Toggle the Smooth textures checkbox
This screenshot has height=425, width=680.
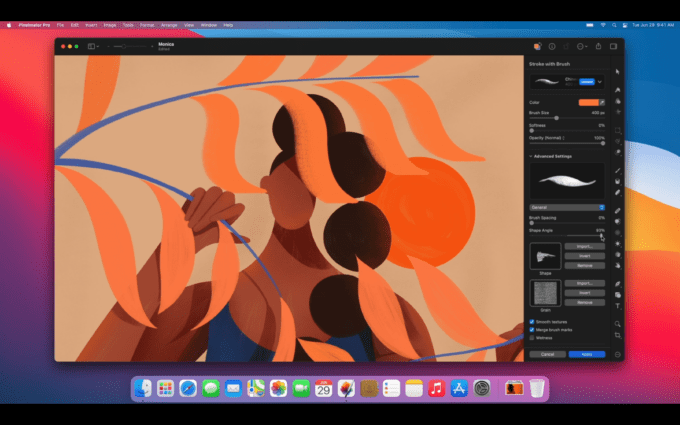pyautogui.click(x=532, y=321)
